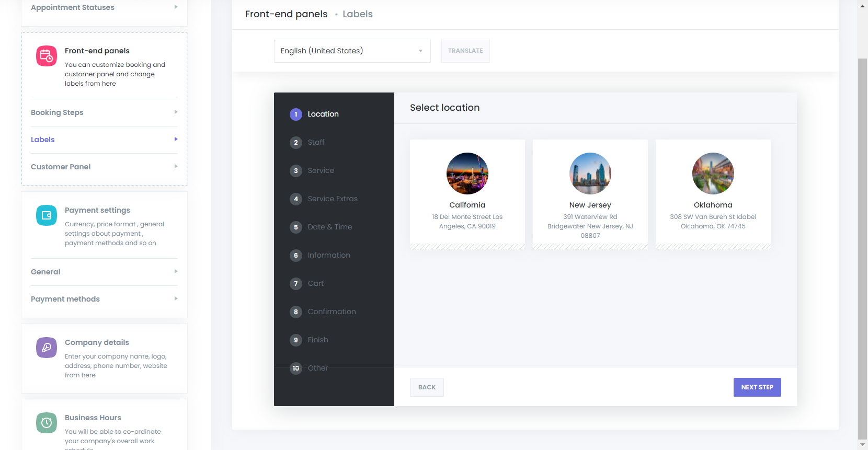868x450 pixels.
Task: Click the page vertical scrollbar
Action: click(x=862, y=246)
